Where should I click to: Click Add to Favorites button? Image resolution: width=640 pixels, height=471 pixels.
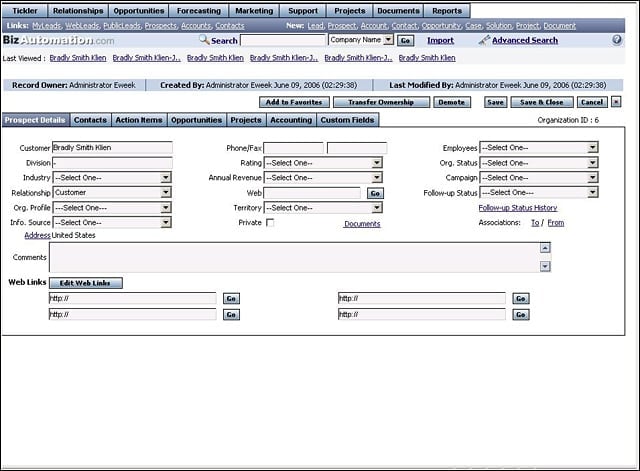coord(294,102)
